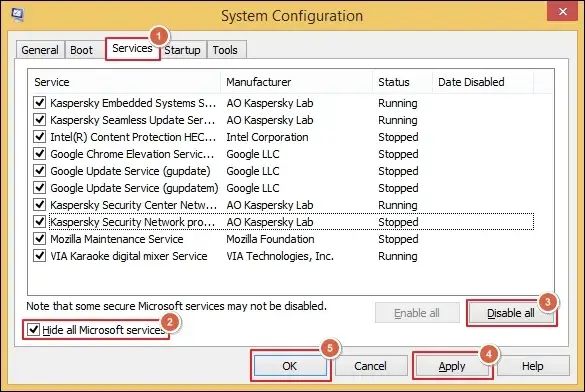Select the Kaspersky Embedded Systems S... row name
This screenshot has height=392, width=585.
(133, 103)
